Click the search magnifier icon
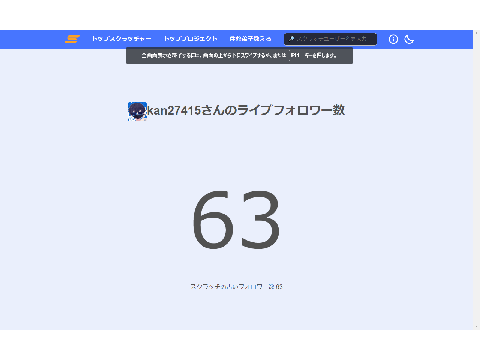 click(x=291, y=39)
